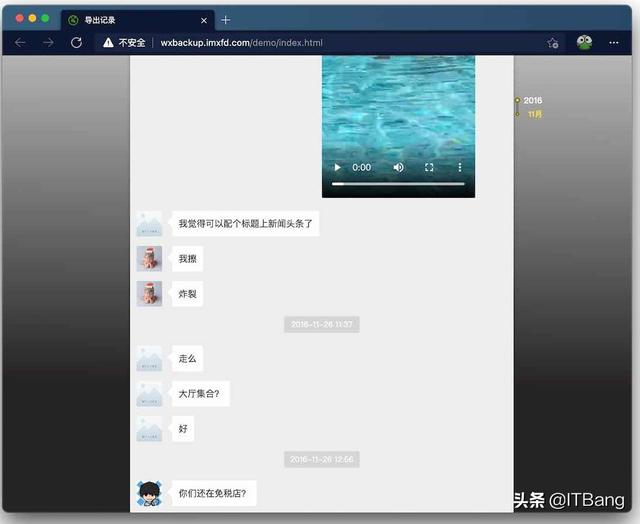Click the cartoon avatar beside 你们还在免税店?
This screenshot has width=640, height=524.
coord(149,493)
